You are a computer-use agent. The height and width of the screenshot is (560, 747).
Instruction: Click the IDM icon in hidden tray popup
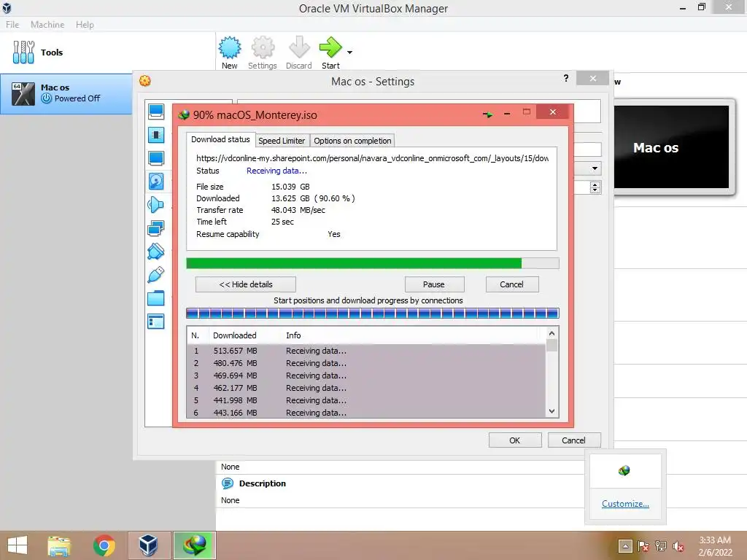click(624, 471)
